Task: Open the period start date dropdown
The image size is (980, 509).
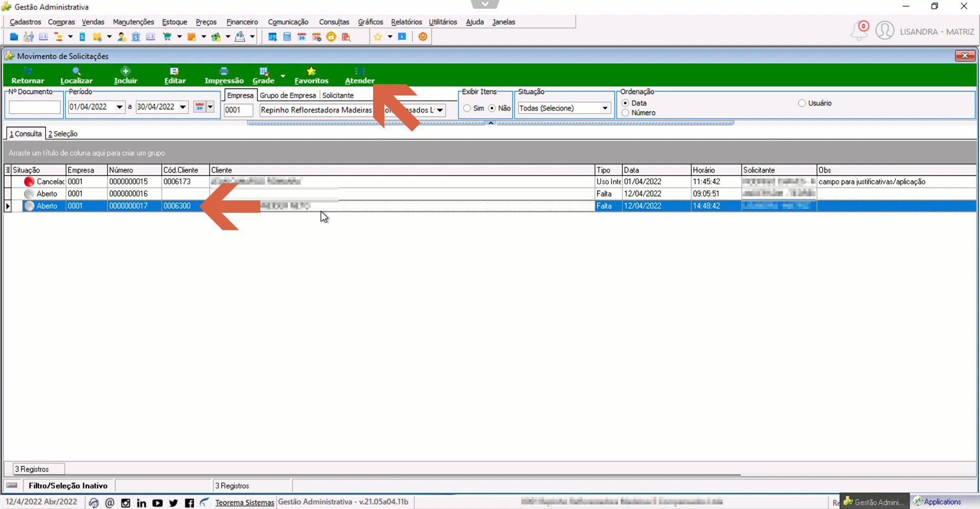Action: tap(119, 107)
